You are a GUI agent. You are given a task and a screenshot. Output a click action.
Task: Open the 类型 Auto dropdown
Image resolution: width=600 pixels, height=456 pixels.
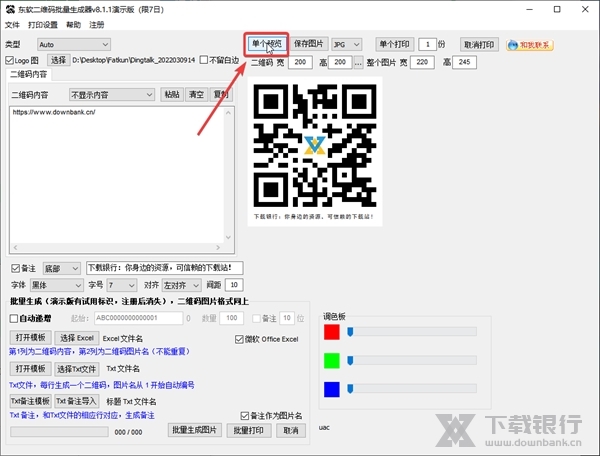pos(73,45)
